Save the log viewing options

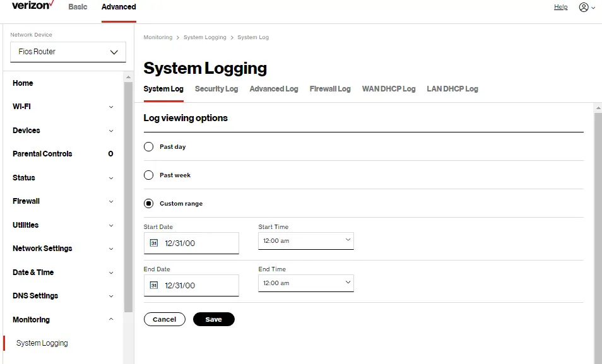[213, 319]
